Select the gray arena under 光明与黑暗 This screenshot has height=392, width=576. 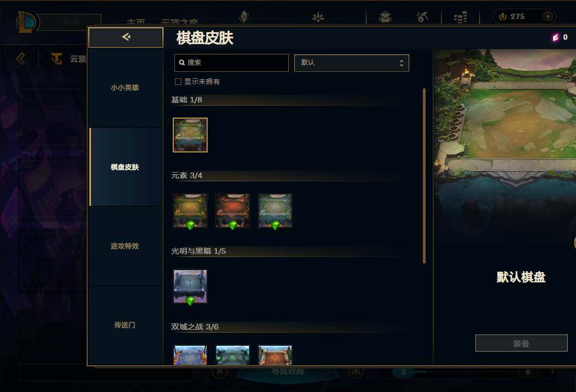190,286
